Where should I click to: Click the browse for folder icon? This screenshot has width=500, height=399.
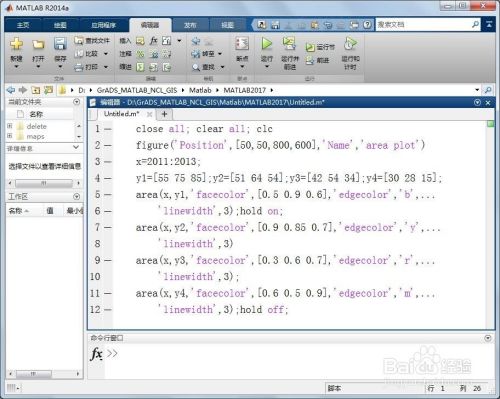[49, 90]
